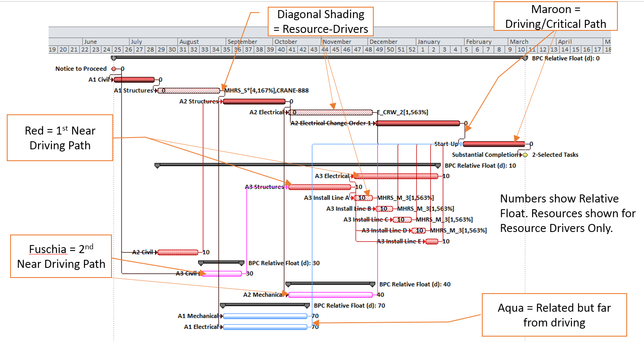This screenshot has height=356, width=644.
Task: Select the A1 Structures hatched task bar
Action: coord(189,90)
